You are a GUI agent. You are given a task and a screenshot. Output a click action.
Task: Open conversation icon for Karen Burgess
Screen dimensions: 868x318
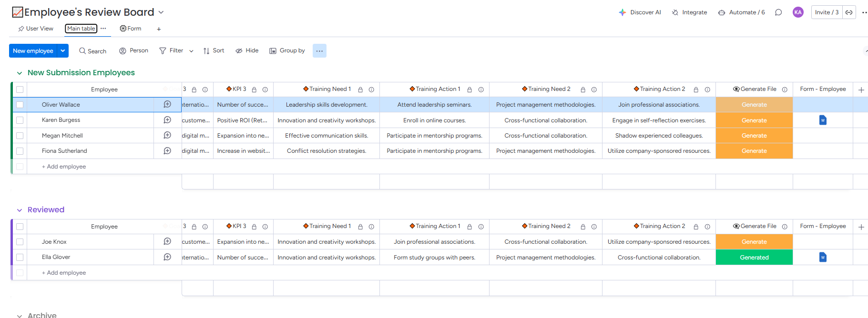167,120
